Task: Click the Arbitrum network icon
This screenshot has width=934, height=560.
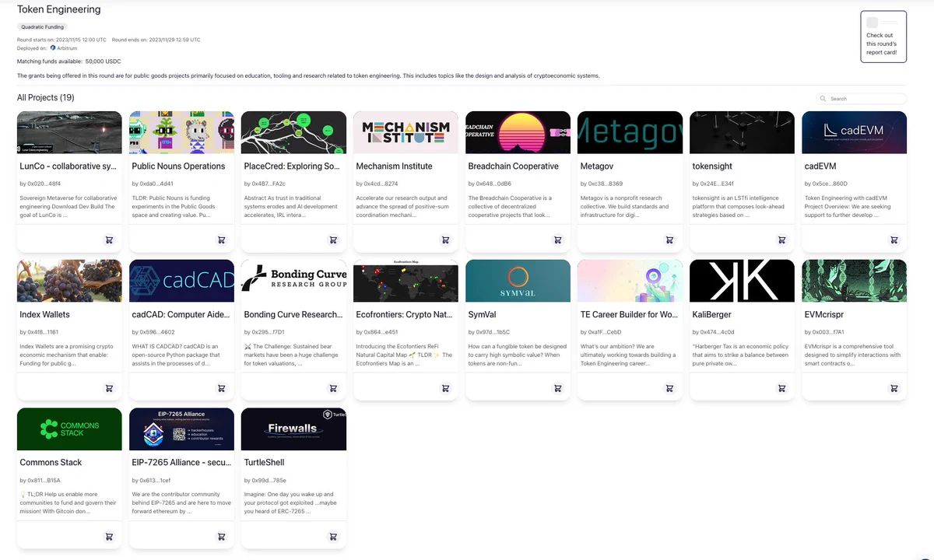Action: [53, 48]
